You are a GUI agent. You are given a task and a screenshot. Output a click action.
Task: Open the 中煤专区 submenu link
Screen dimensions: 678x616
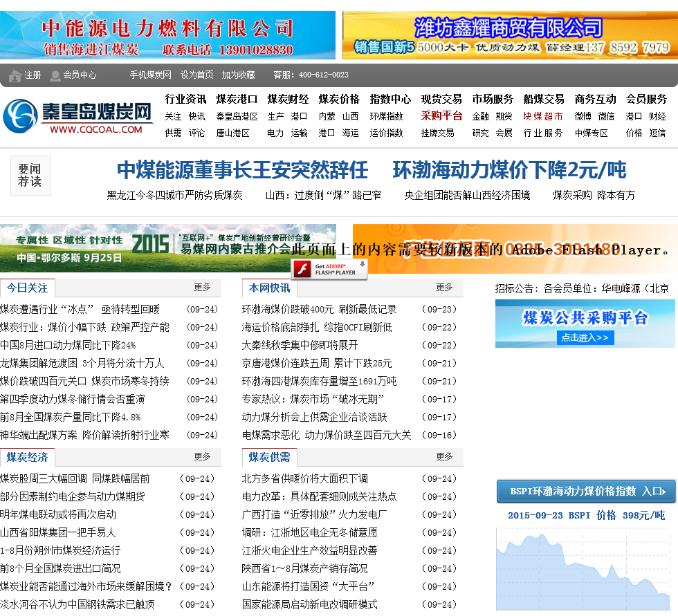591,133
